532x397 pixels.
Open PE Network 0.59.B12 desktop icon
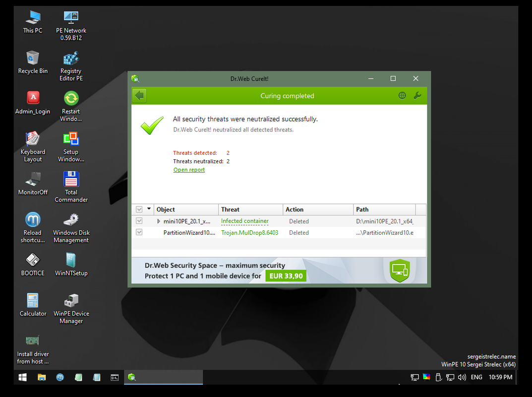coord(71,26)
